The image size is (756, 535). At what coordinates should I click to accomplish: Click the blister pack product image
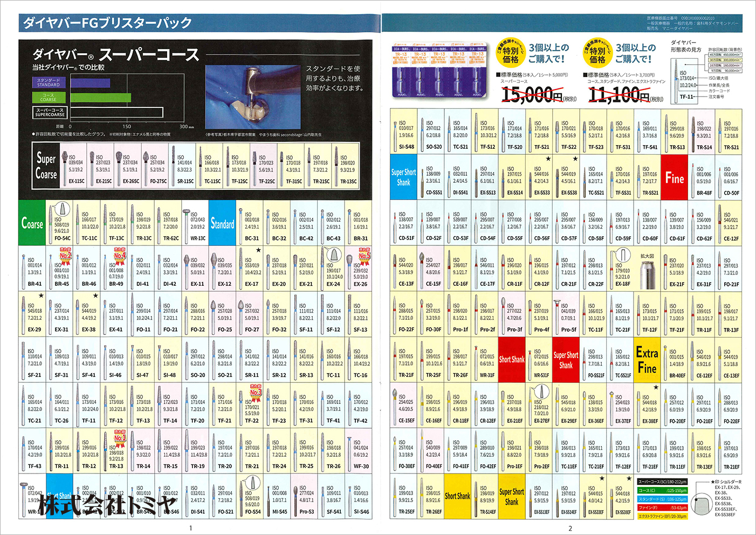(x=439, y=71)
